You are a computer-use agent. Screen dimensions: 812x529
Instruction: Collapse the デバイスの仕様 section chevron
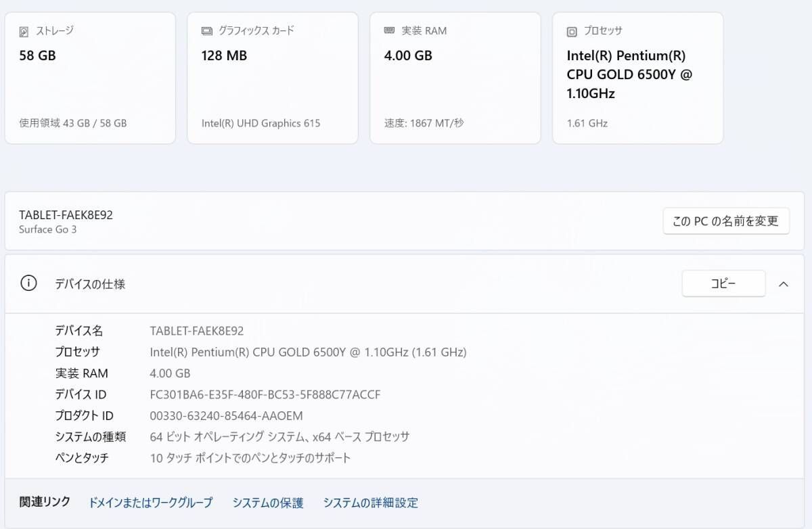click(x=783, y=284)
